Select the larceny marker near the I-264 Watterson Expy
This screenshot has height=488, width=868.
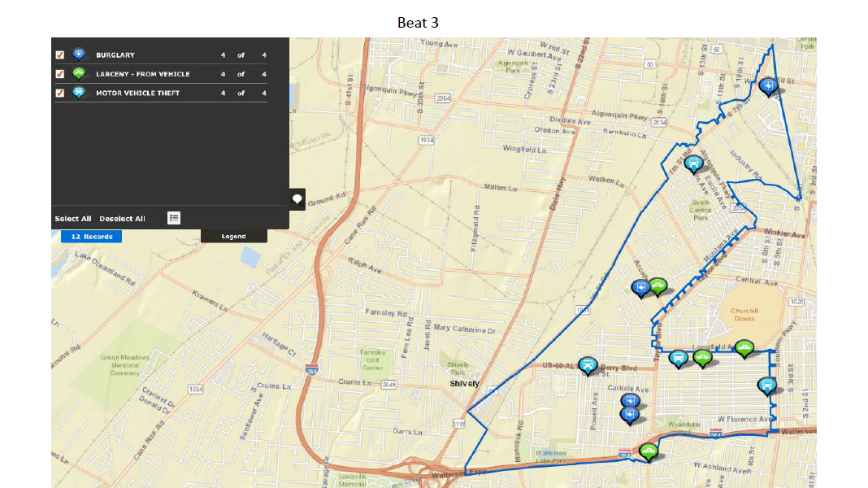pos(648,450)
